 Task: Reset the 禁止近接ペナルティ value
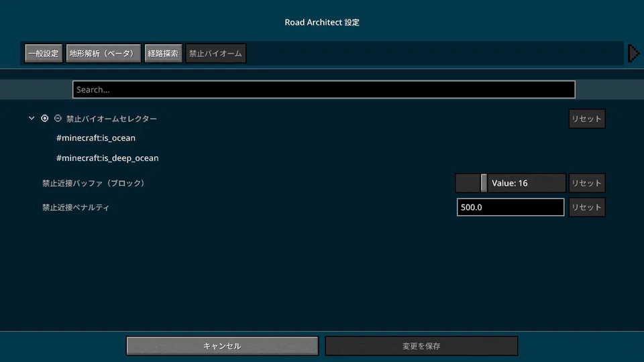click(586, 207)
